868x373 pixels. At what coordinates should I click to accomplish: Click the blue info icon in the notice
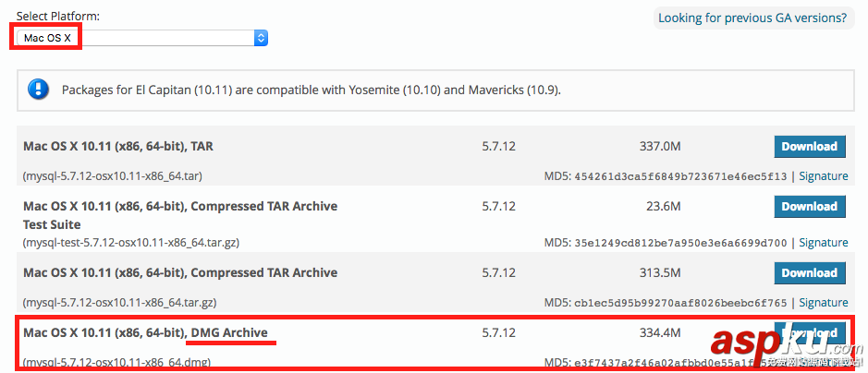(x=39, y=90)
